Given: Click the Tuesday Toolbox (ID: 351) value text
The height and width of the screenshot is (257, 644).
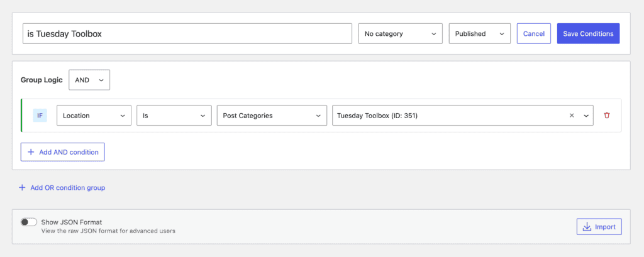Looking at the screenshot, I should (377, 116).
